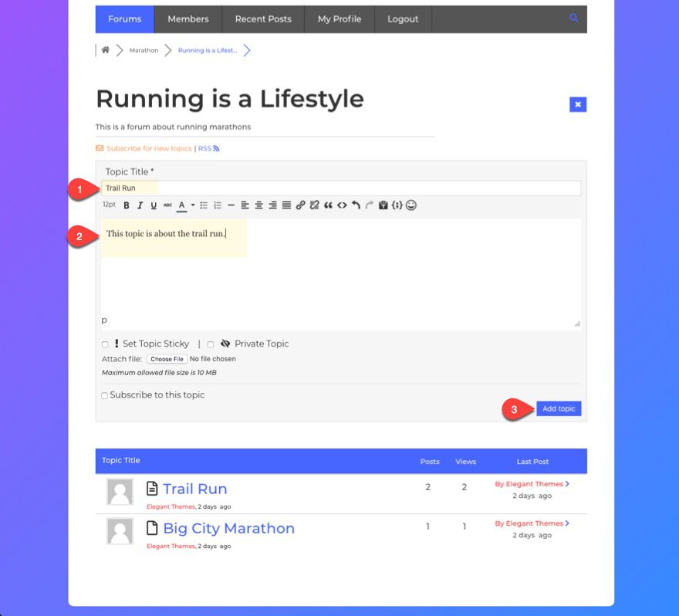Expand the text color dropdown arrow
The image size is (679, 616).
(193, 205)
